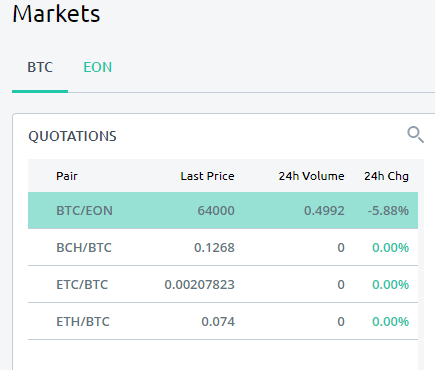Sort by the Last Price column header
Viewport: 435px width, 370px height.
(207, 176)
